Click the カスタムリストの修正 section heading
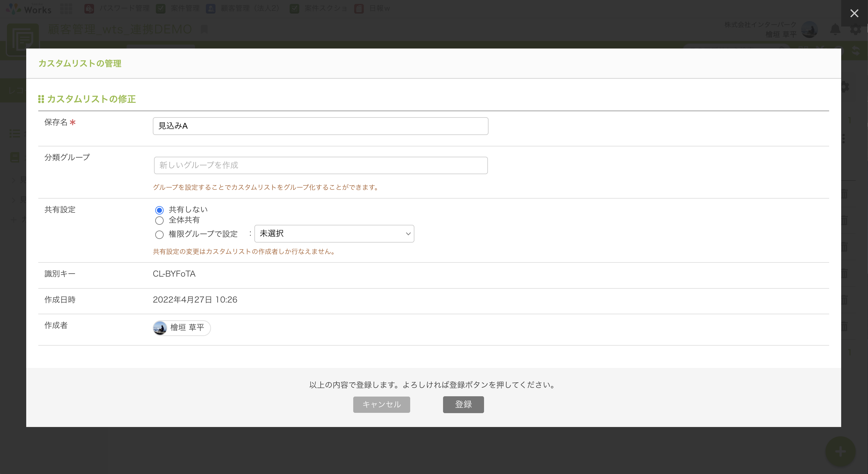The width and height of the screenshot is (868, 474). click(87, 99)
